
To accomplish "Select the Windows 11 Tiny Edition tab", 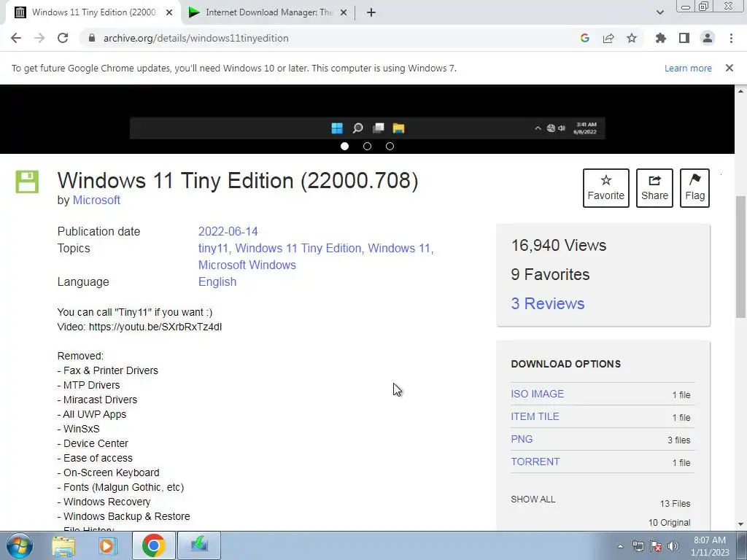I will pyautogui.click(x=93, y=12).
